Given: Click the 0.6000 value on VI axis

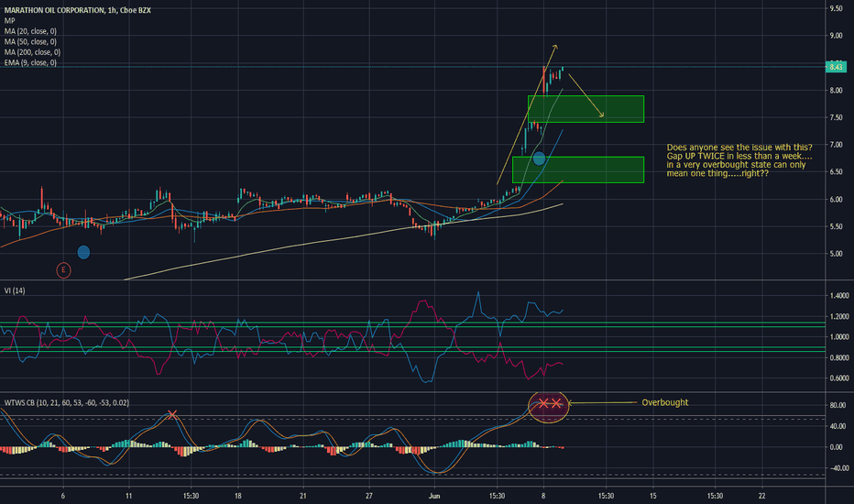Looking at the screenshot, I should 838,378.
